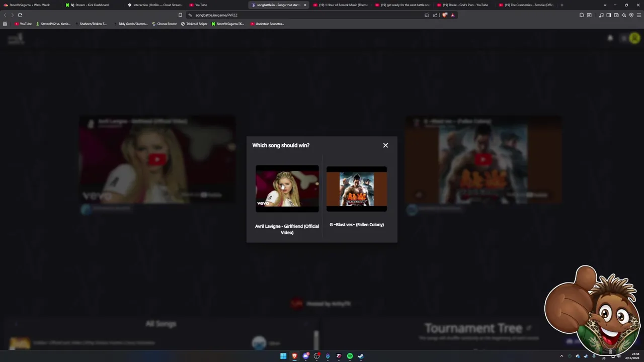Open apps grid icon in bookmarks bar

coord(5,24)
